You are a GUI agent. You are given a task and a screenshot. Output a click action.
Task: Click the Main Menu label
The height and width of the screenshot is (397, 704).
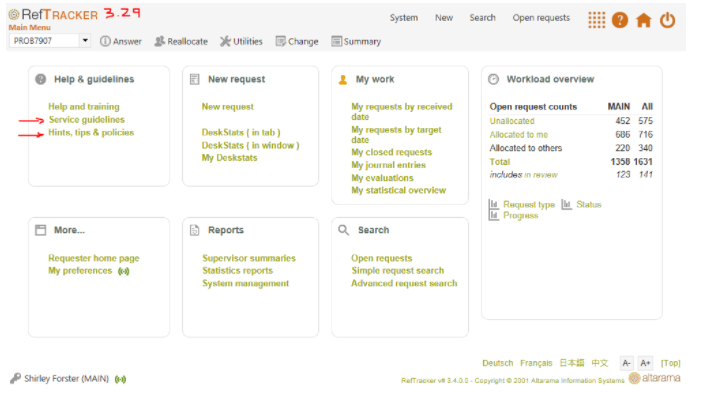pyautogui.click(x=30, y=27)
